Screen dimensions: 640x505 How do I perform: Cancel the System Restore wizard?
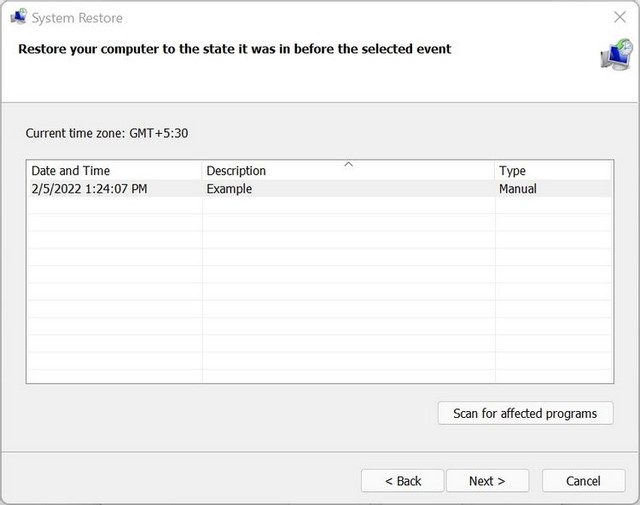click(583, 481)
